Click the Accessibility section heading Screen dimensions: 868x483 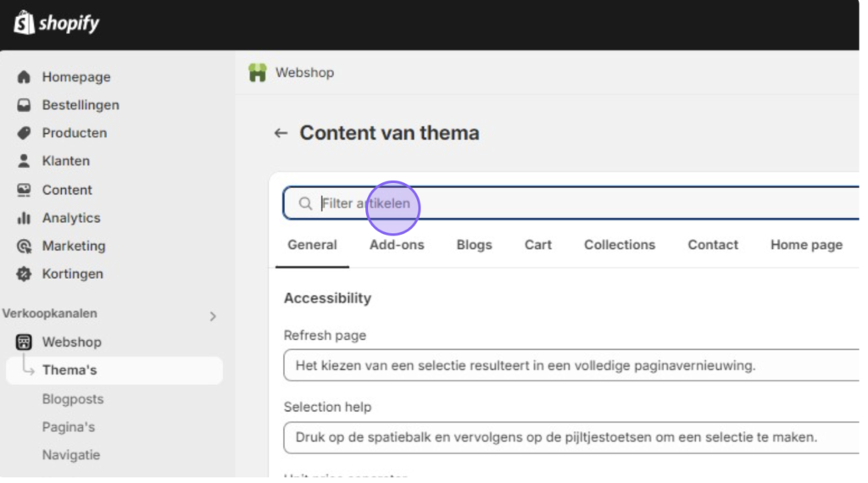[327, 298]
